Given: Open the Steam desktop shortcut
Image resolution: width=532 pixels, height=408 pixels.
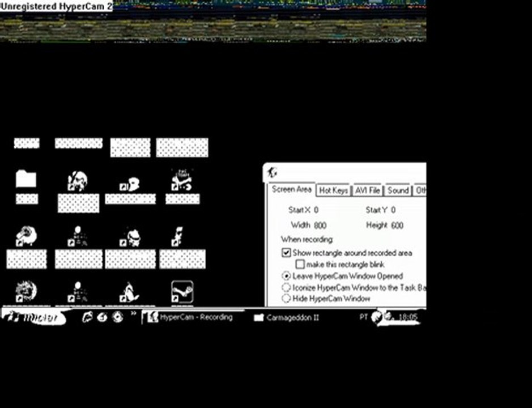Looking at the screenshot, I should (182, 292).
